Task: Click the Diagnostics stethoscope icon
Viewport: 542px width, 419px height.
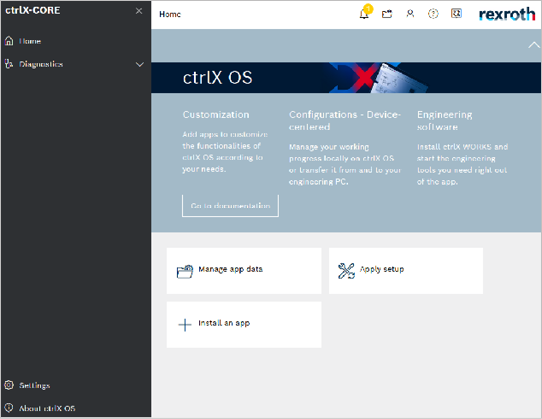Action: pos(9,64)
